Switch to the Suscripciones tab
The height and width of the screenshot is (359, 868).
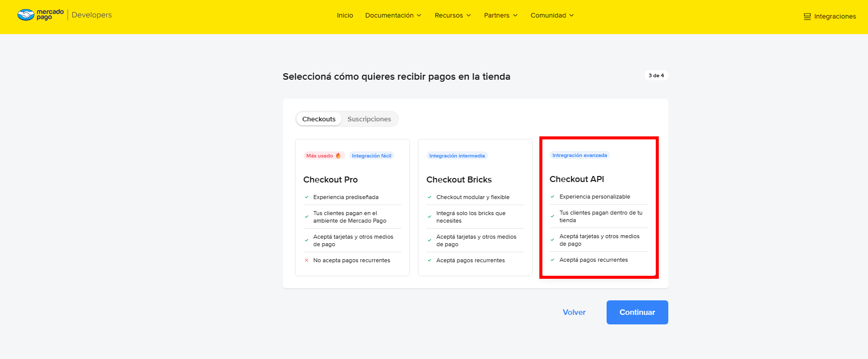369,119
